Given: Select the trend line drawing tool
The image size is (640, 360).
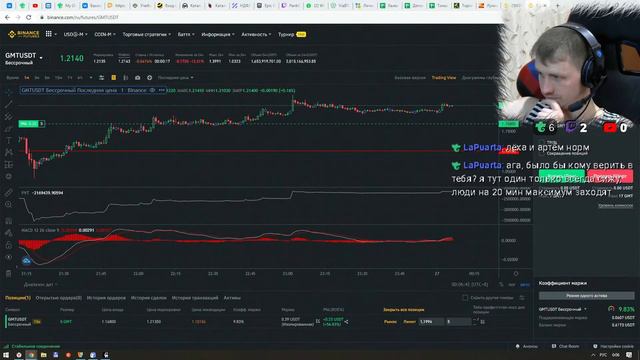Looking at the screenshot, I should (9, 104).
